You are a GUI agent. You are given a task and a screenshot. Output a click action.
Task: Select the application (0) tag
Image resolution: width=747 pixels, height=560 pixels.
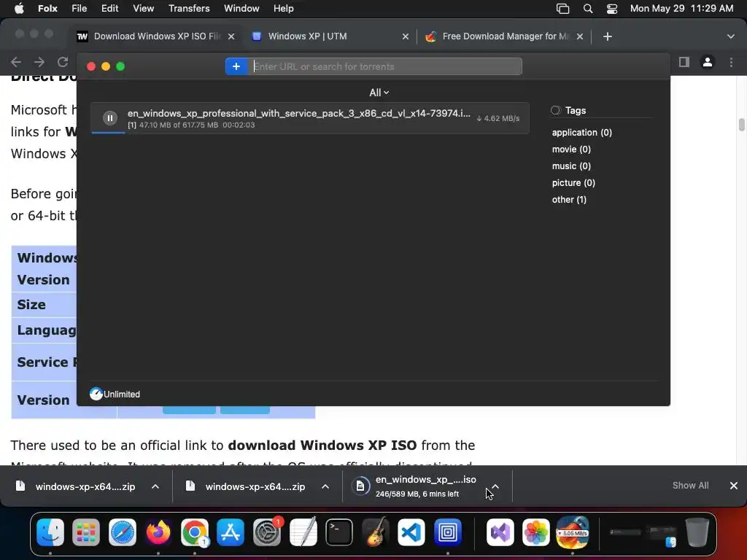[581, 133]
